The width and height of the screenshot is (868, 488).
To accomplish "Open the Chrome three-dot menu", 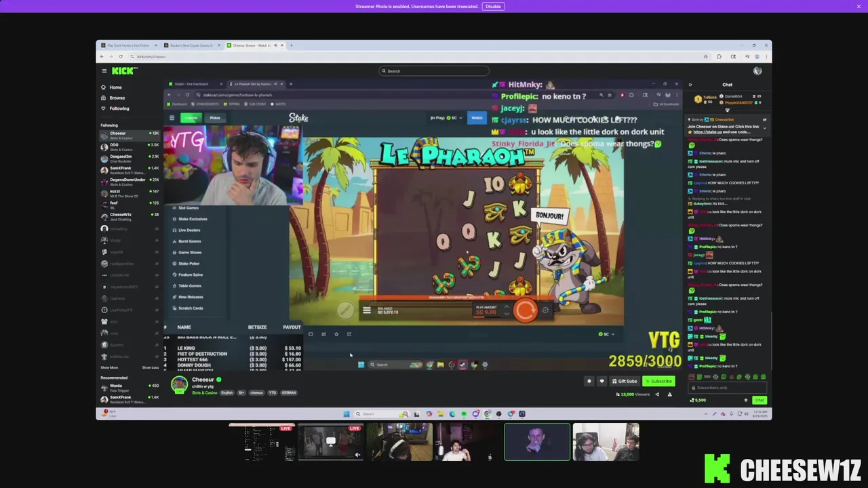I will 766,56.
